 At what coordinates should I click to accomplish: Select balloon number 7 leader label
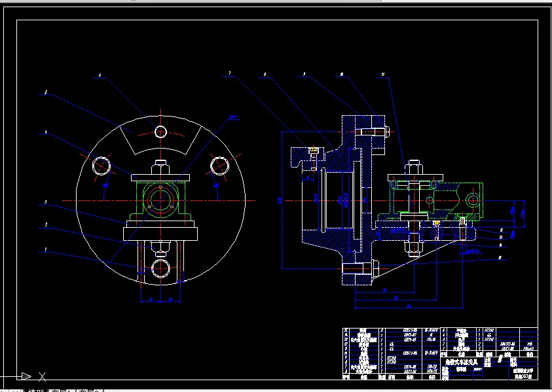click(x=230, y=73)
